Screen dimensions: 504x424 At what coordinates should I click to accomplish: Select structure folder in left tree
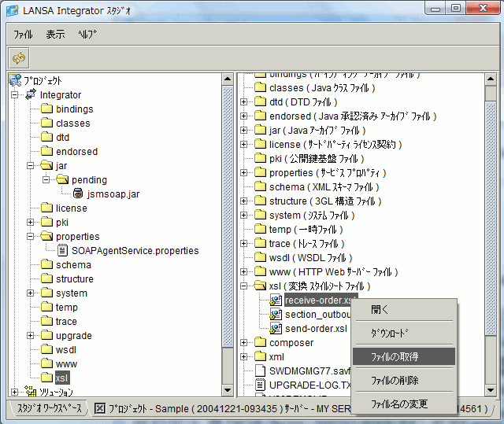75,279
